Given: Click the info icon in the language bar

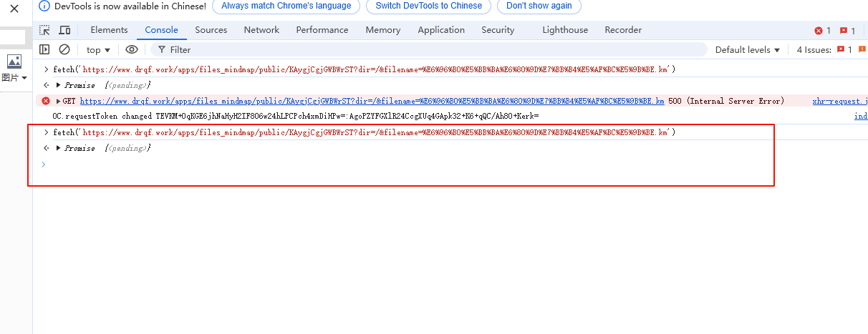Looking at the screenshot, I should pyautogui.click(x=45, y=6).
